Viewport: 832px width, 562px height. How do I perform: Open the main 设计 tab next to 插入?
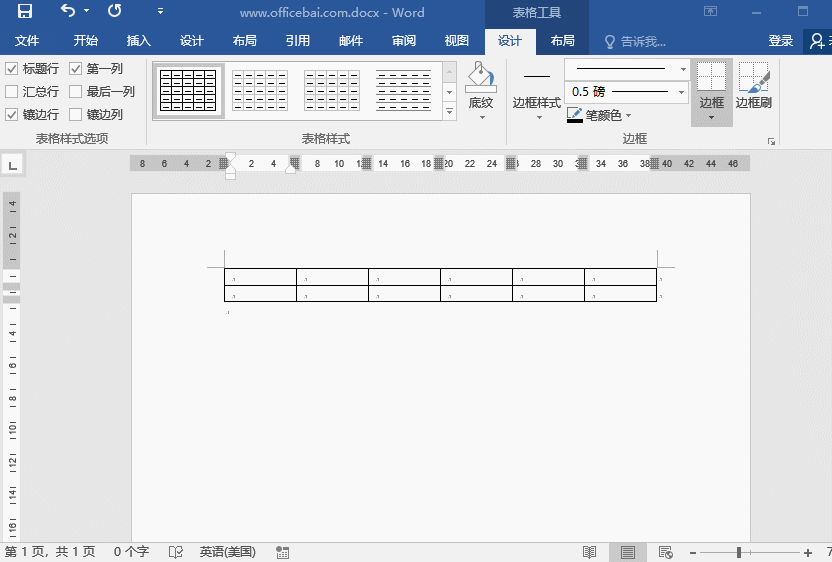(192, 41)
